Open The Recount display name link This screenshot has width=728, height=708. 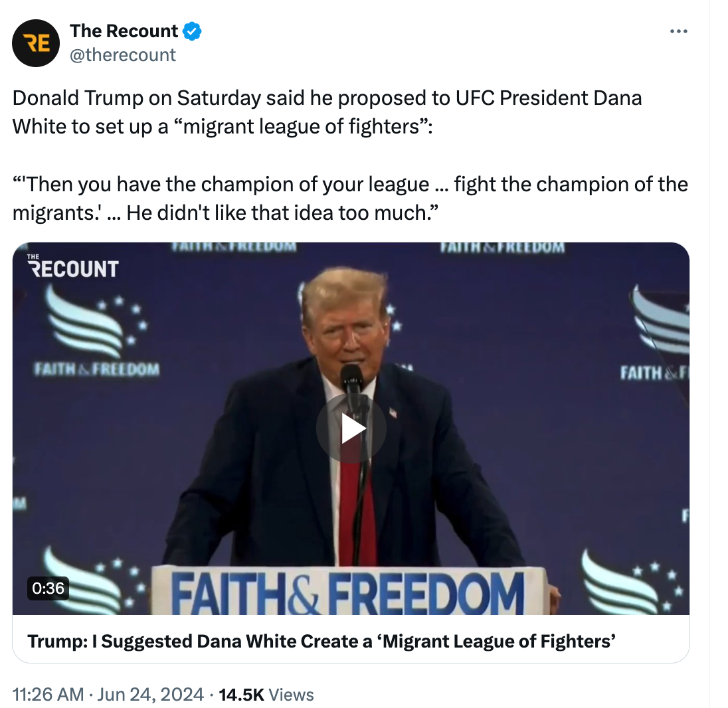point(124,31)
